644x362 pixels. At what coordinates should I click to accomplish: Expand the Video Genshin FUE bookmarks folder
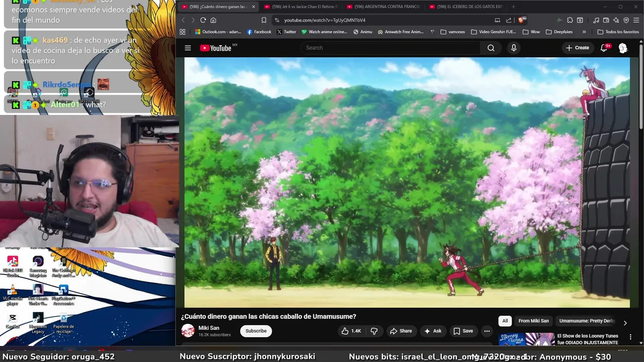[x=494, y=32]
